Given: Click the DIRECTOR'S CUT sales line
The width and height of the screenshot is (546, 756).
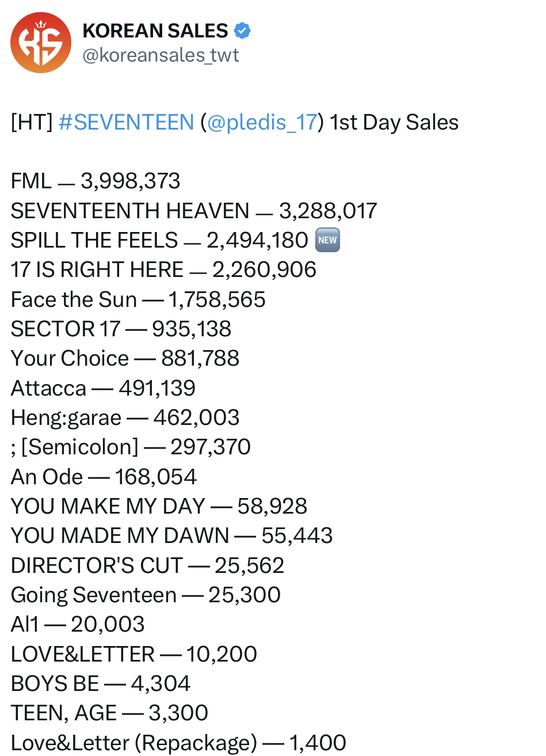Looking at the screenshot, I should [x=147, y=565].
